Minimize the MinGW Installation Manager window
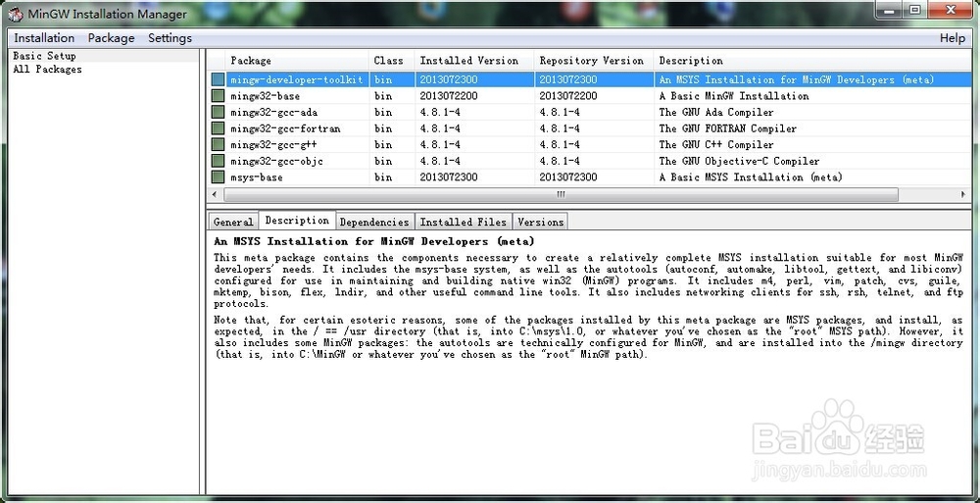The height and width of the screenshot is (503, 980). [890, 9]
